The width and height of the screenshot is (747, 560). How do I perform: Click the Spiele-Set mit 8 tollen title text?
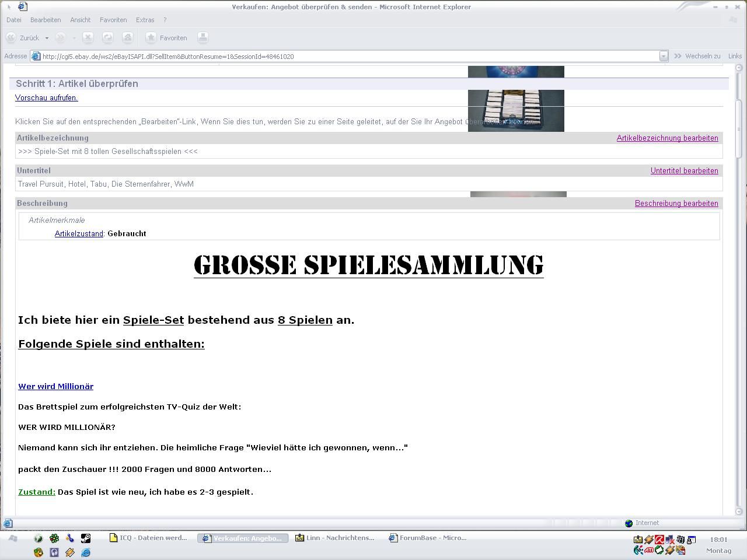(108, 151)
